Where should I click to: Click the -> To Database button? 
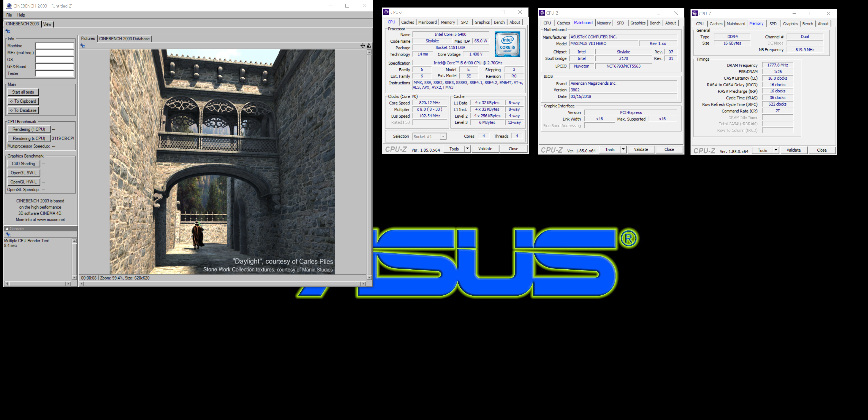(23, 110)
